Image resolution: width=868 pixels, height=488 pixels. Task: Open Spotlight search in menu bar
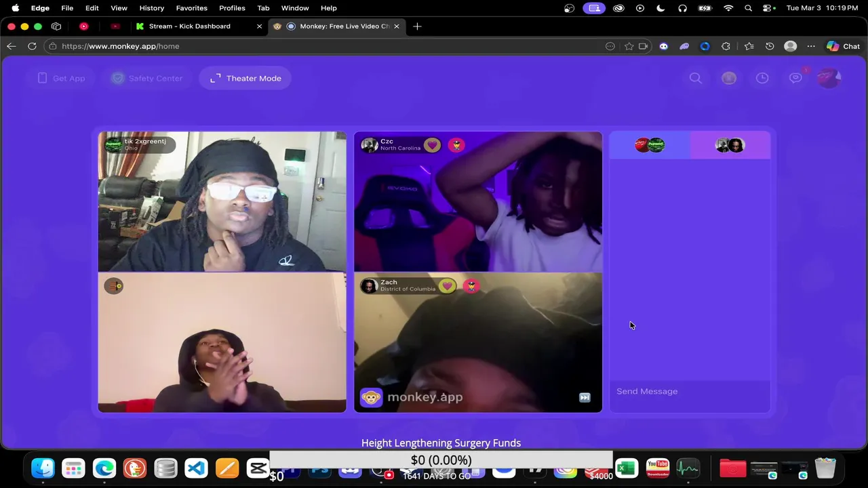(x=748, y=8)
